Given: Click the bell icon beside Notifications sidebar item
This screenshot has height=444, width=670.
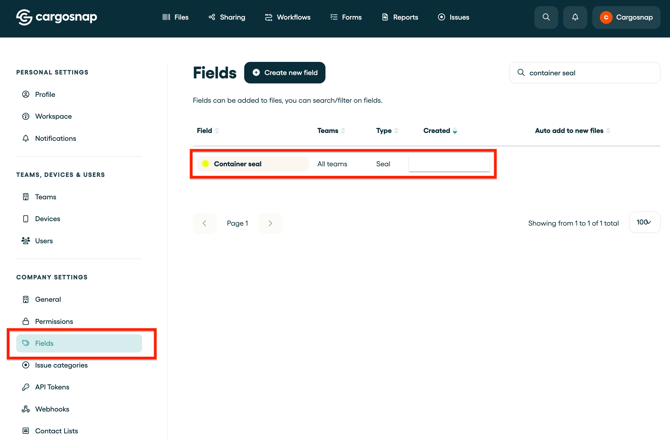Looking at the screenshot, I should [26, 138].
